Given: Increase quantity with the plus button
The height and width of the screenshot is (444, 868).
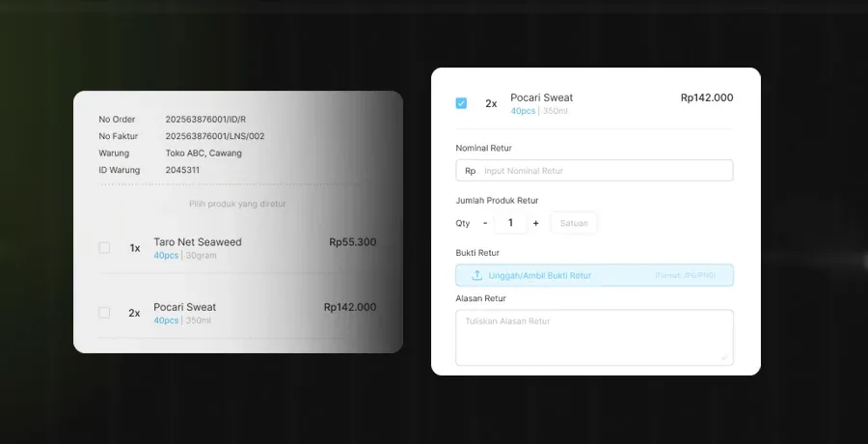Looking at the screenshot, I should click(536, 223).
